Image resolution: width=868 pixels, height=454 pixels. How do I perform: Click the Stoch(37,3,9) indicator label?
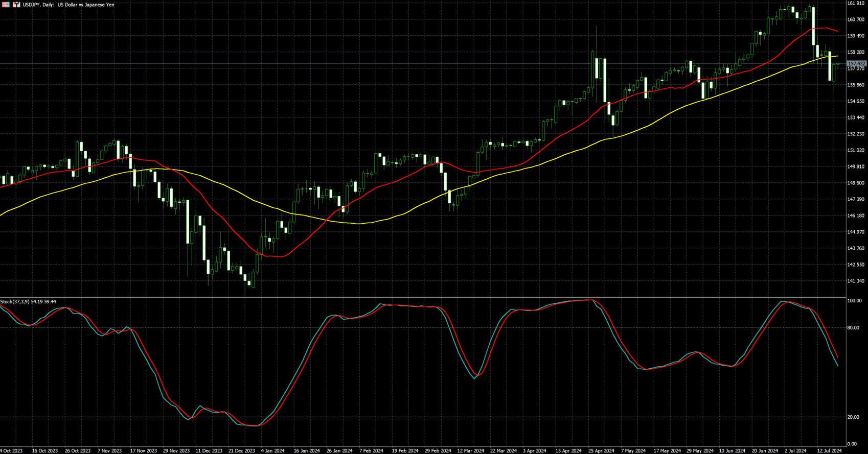pos(28,302)
